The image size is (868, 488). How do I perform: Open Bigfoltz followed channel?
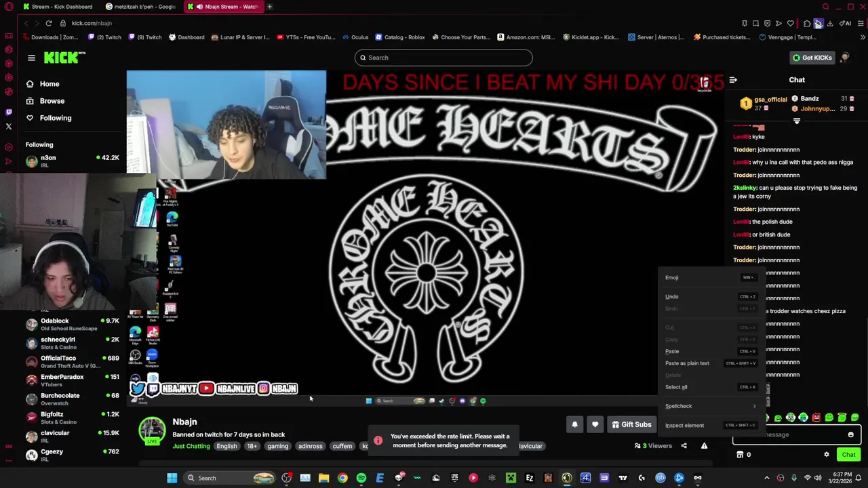pyautogui.click(x=72, y=418)
